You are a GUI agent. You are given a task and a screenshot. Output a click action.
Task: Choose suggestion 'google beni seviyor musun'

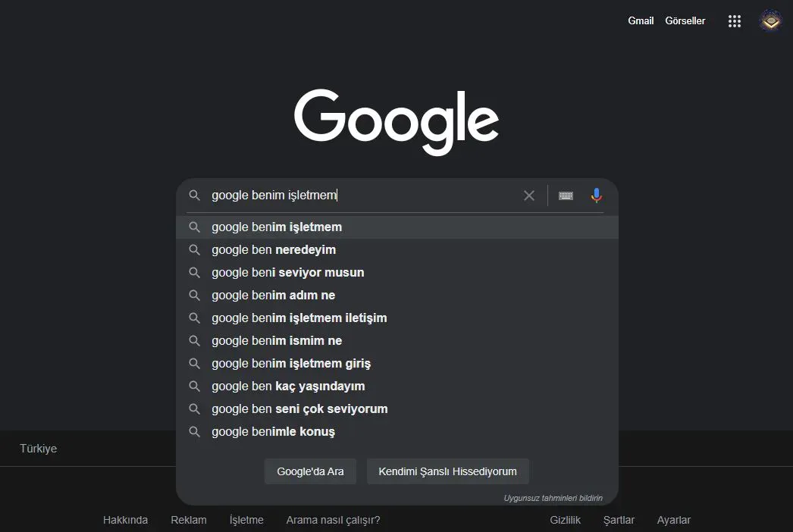pos(397,273)
